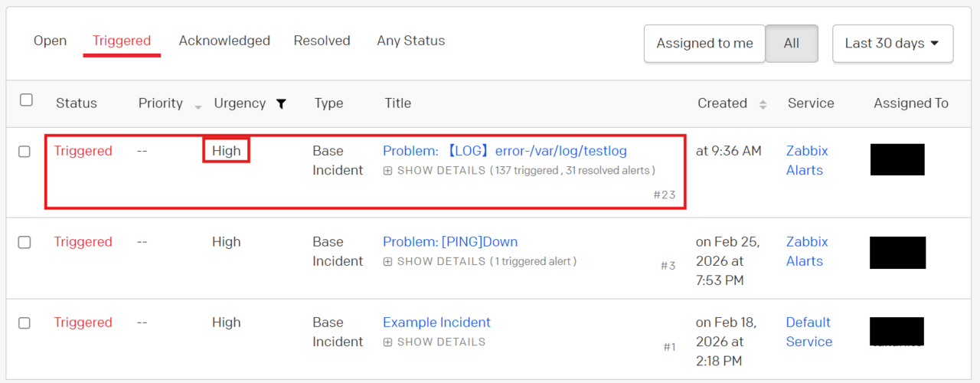Screen dimensions: 980x383
Task: Select the All filter button
Action: pos(792,44)
